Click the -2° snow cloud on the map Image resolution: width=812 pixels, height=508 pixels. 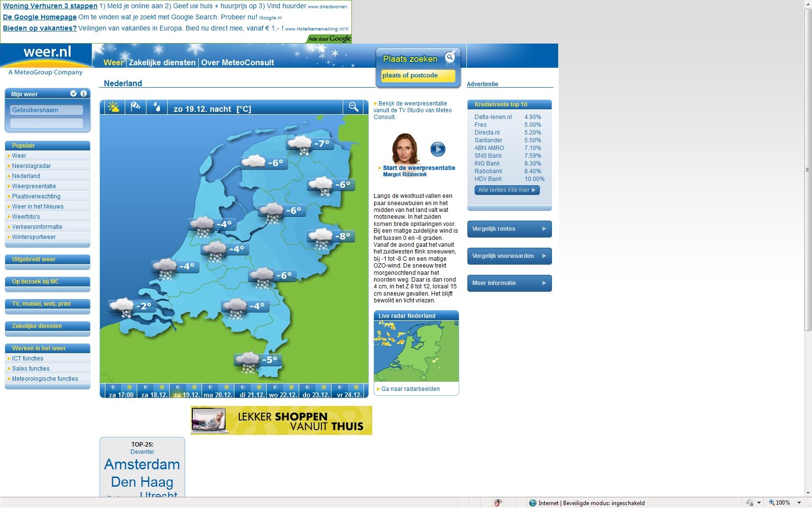(122, 308)
